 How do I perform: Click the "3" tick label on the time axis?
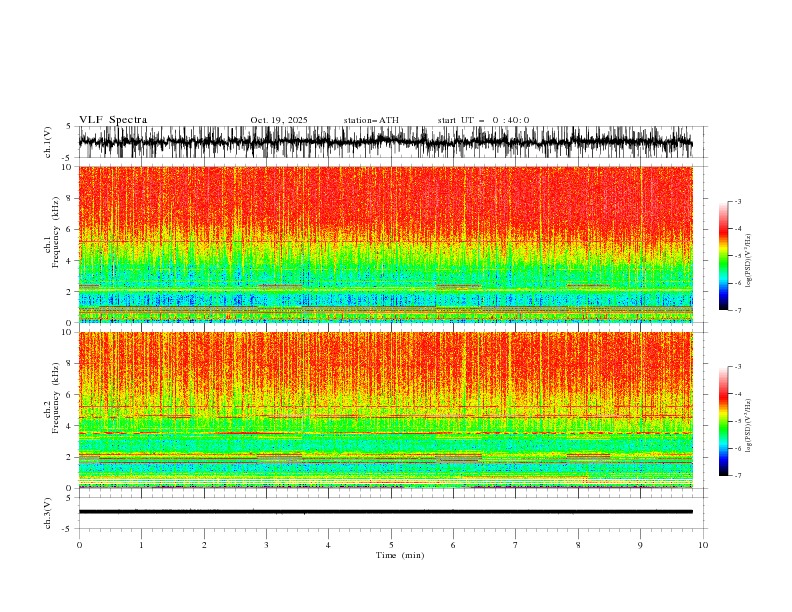tap(266, 545)
